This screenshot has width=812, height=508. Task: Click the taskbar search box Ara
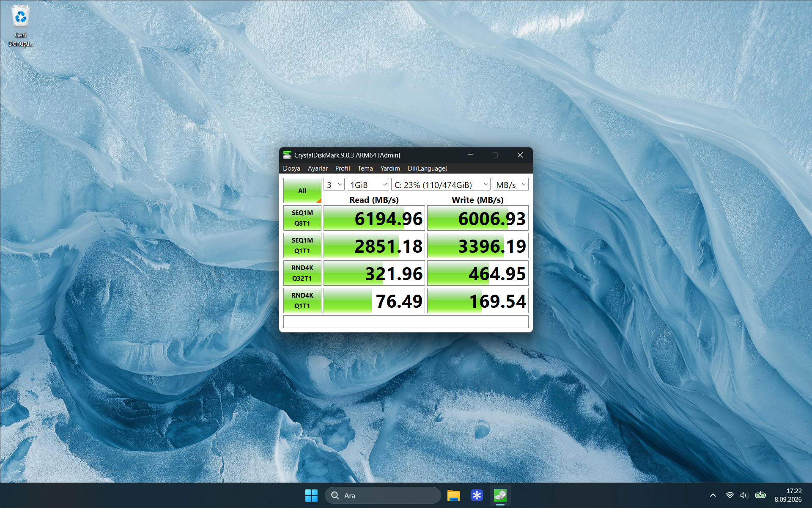[x=383, y=495]
